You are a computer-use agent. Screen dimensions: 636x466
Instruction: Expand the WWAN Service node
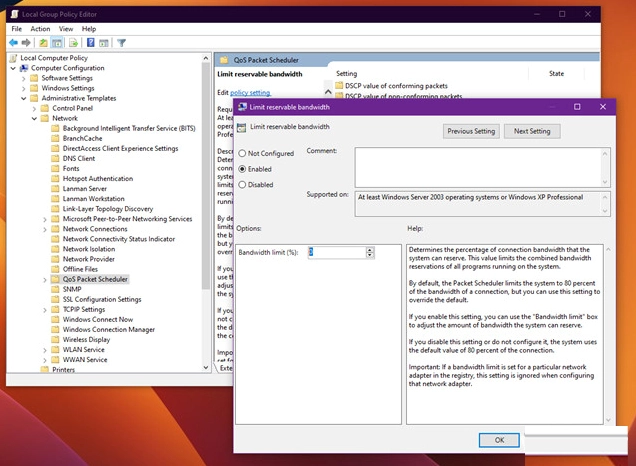pyautogui.click(x=45, y=360)
